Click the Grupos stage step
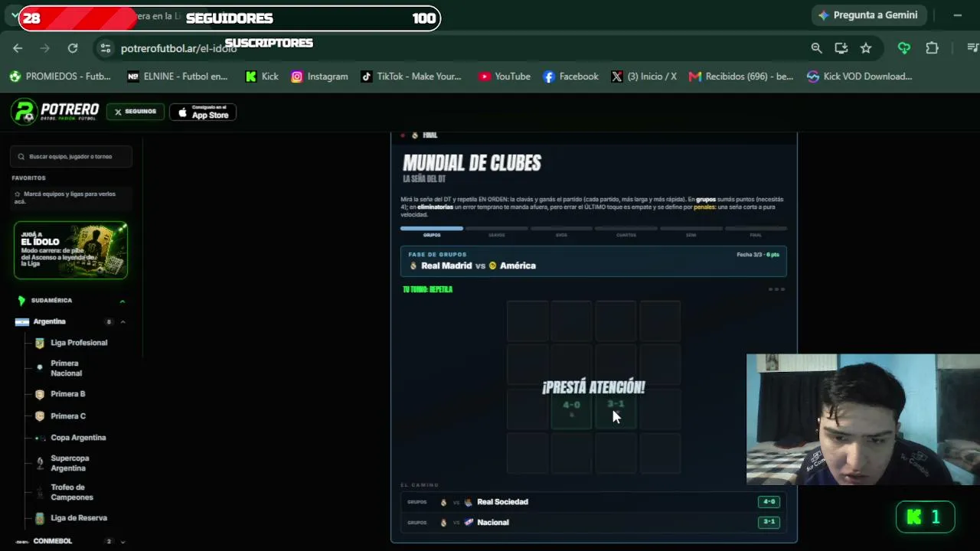Viewport: 980px width, 551px height. (432, 232)
